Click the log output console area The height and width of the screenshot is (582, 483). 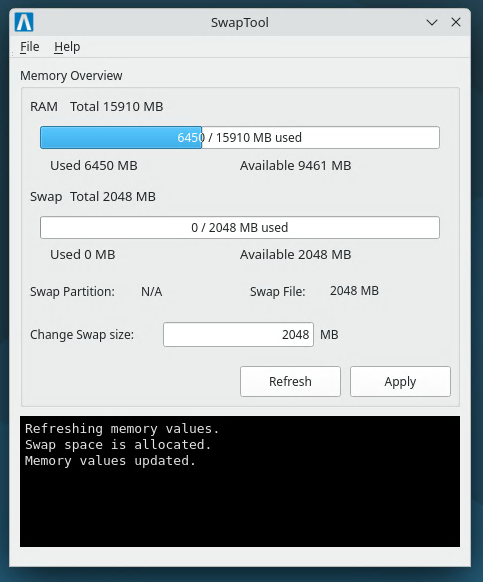(x=240, y=481)
